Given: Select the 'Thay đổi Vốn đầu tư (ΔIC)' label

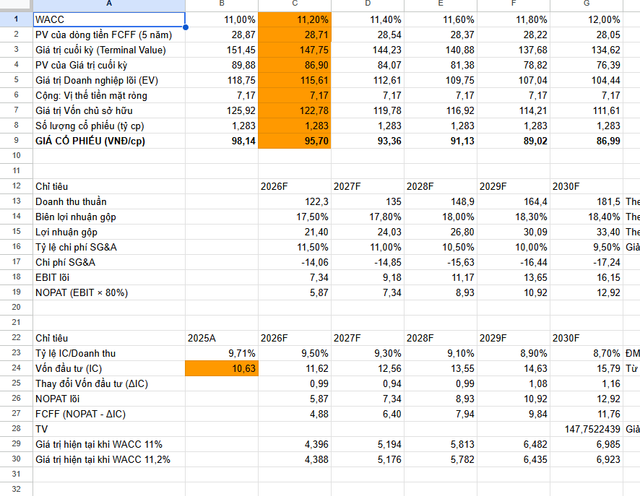Looking at the screenshot, I should click(x=91, y=384).
